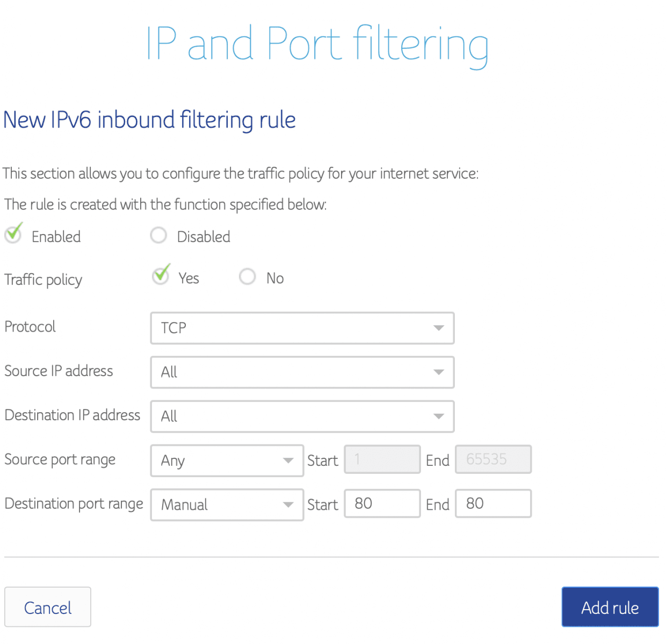Viewport: 667px width, 644px height.
Task: Enable the rule via the Enabled radio
Action: [13, 234]
